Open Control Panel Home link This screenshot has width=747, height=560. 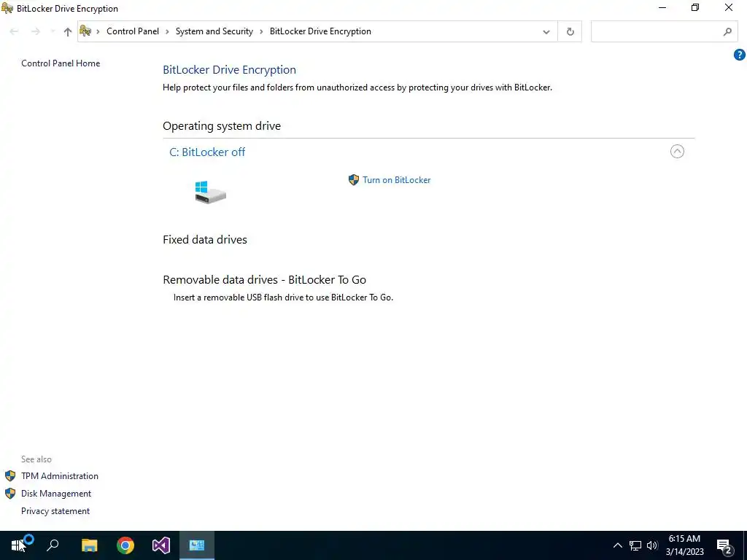pos(61,63)
